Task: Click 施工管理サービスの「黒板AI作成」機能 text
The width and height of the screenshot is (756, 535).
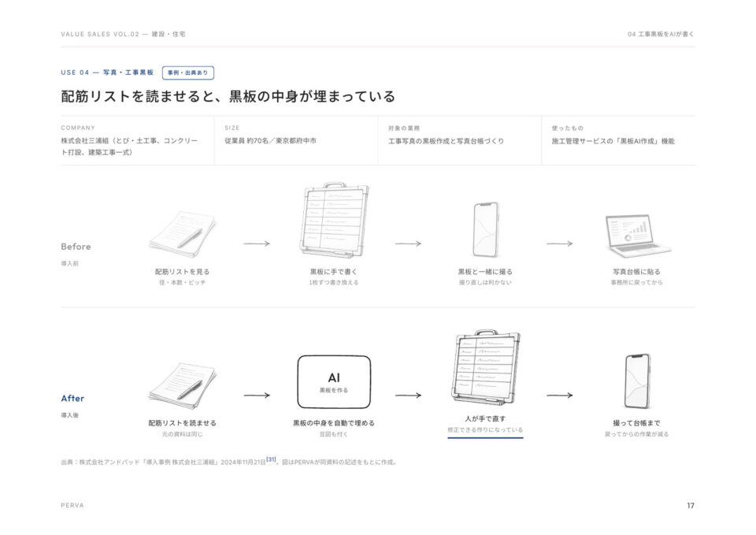Action: pos(613,141)
